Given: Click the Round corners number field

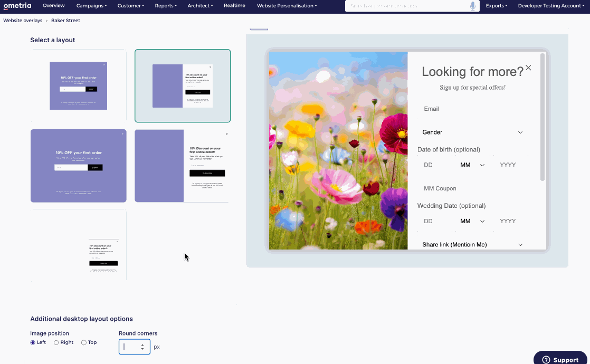Looking at the screenshot, I should [135, 347].
